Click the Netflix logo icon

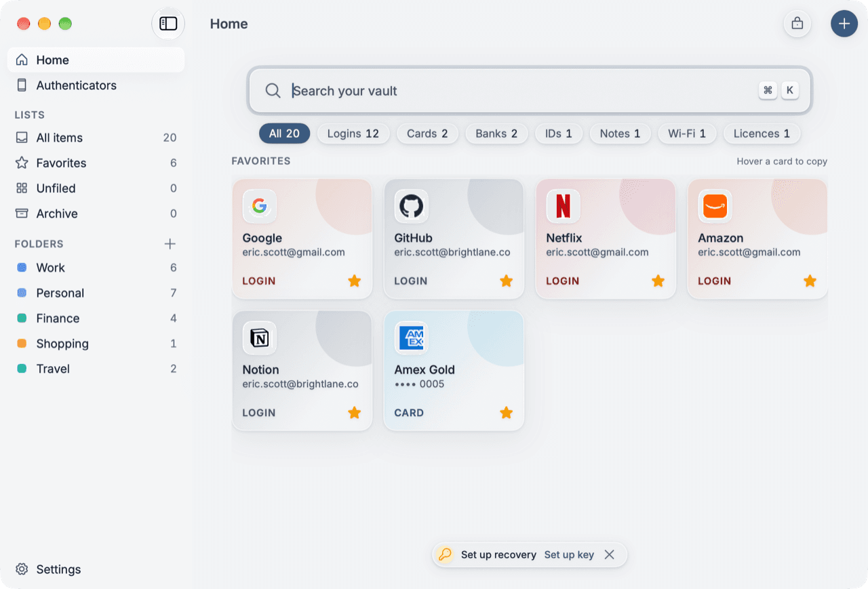point(563,206)
